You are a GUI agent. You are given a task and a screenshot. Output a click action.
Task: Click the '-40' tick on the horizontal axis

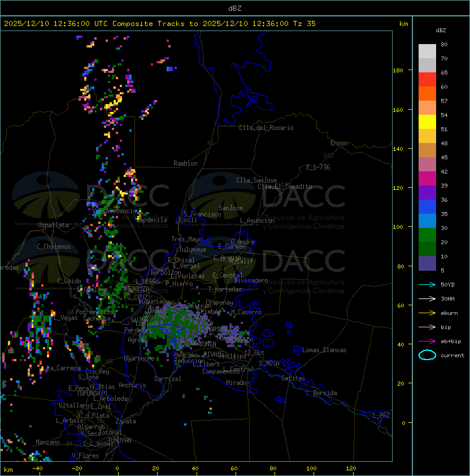pyautogui.click(x=37, y=469)
